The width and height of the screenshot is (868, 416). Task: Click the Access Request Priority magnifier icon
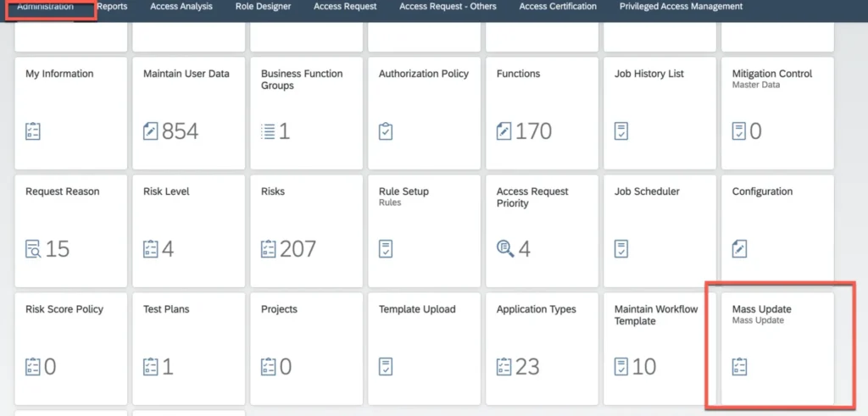[504, 248]
